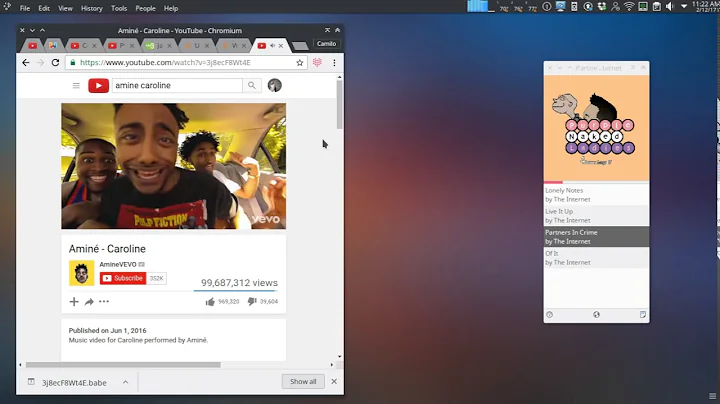Click the YouTube search box
The image size is (720, 404).
[x=177, y=85]
